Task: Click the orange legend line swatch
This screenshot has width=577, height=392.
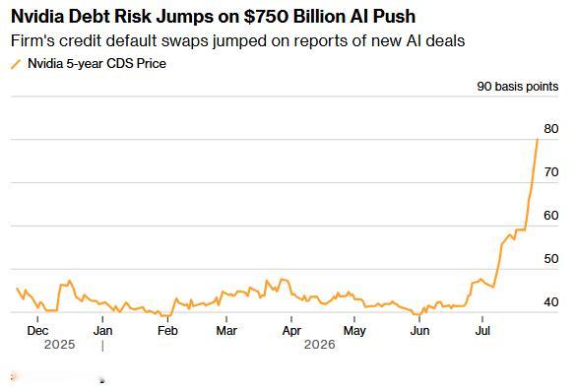Action: [16, 64]
